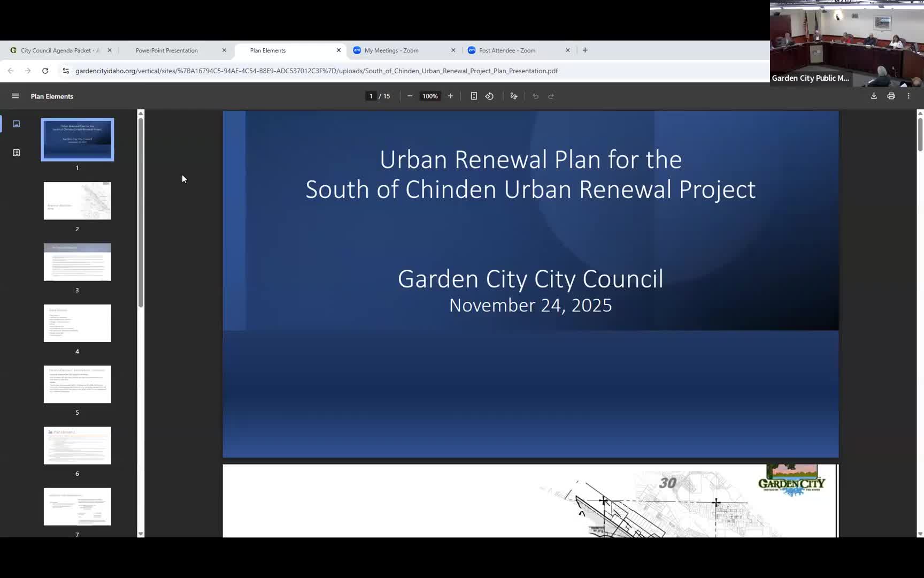Image resolution: width=924 pixels, height=578 pixels.
Task: Click the page zoom level showing 100%
Action: pyautogui.click(x=429, y=96)
